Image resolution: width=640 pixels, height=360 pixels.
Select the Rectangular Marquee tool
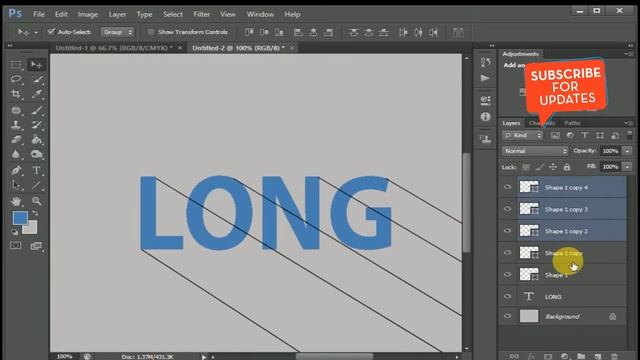click(16, 65)
